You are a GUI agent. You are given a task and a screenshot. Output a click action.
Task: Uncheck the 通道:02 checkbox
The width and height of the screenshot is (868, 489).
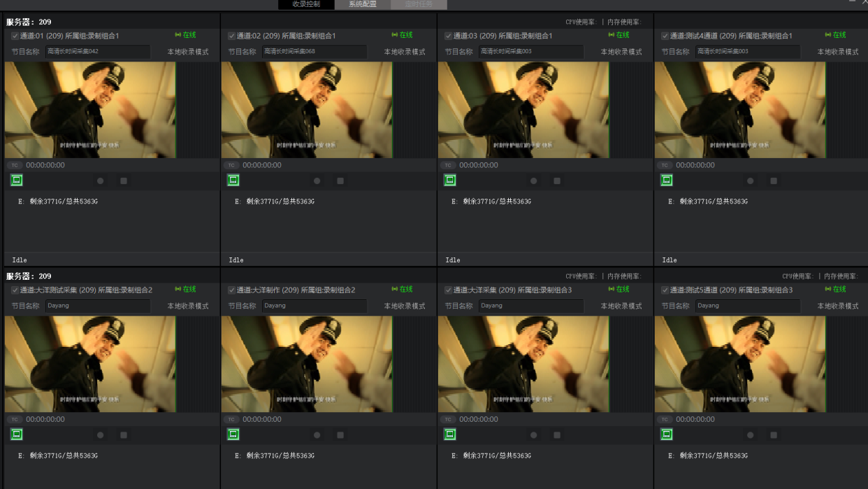click(231, 36)
